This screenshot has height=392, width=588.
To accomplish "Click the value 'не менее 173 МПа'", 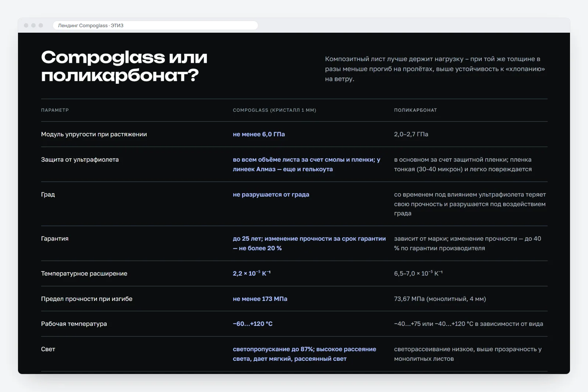I will [260, 299].
